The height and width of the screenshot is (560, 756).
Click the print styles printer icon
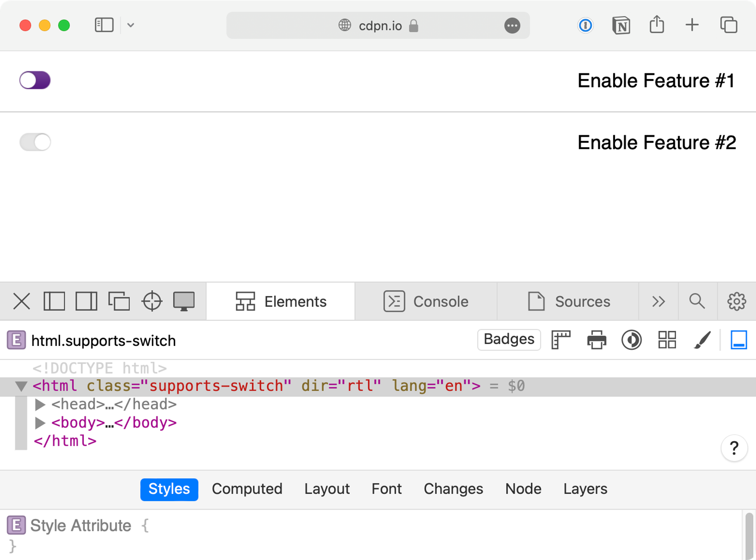point(596,340)
